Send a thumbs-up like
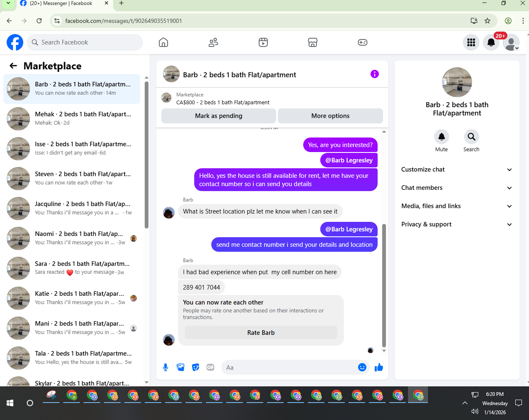 [x=379, y=367]
